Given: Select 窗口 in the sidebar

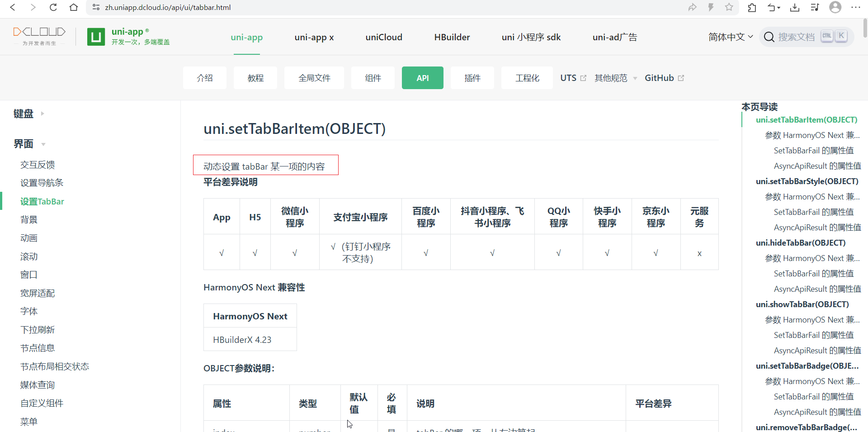Looking at the screenshot, I should point(29,275).
